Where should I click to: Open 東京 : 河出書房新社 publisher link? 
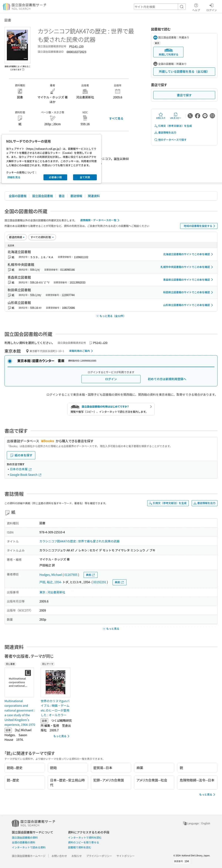click(52, 592)
